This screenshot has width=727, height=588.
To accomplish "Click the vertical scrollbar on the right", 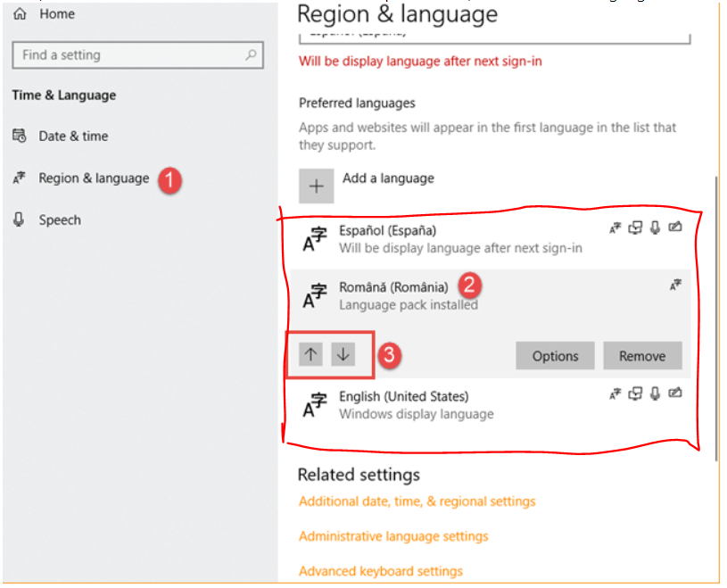I will click(x=716, y=318).
